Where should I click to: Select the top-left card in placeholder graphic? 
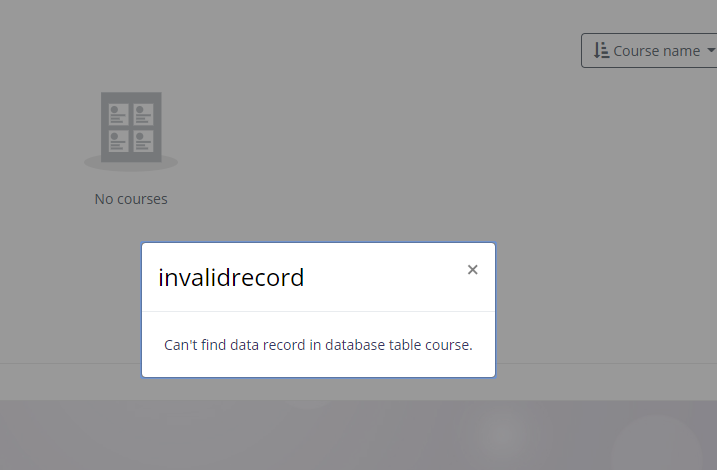[118, 114]
